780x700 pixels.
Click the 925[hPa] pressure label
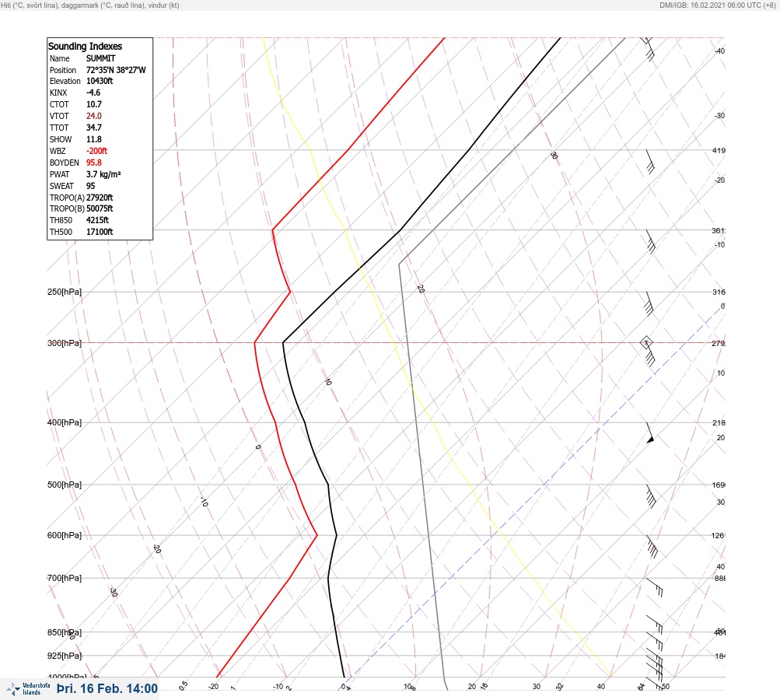click(x=65, y=656)
